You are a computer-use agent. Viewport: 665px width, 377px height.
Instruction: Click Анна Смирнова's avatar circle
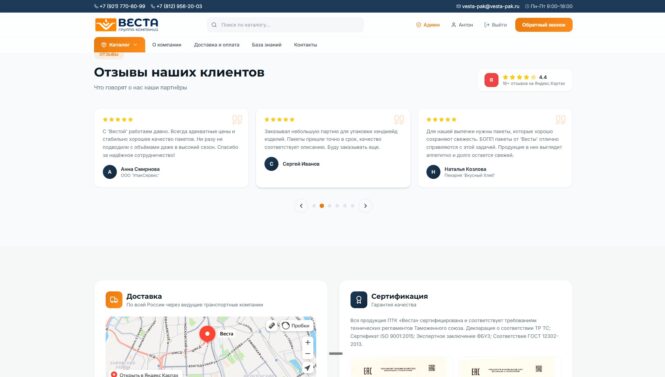[x=109, y=172]
